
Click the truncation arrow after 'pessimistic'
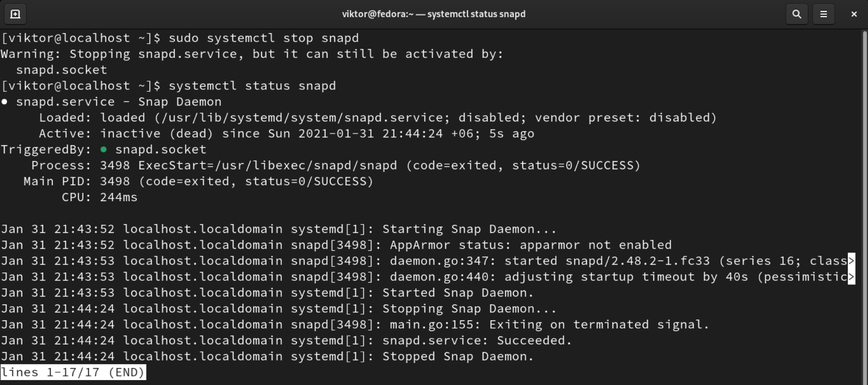click(x=851, y=277)
